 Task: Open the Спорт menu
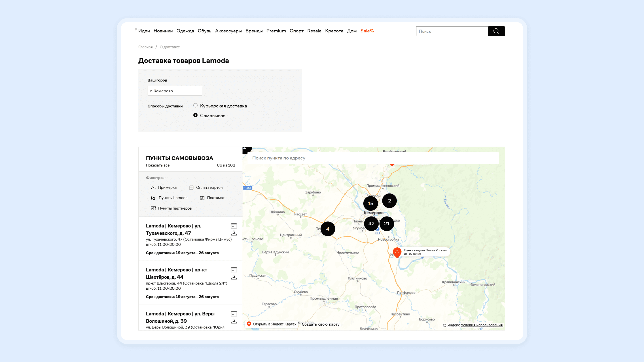coord(297,31)
